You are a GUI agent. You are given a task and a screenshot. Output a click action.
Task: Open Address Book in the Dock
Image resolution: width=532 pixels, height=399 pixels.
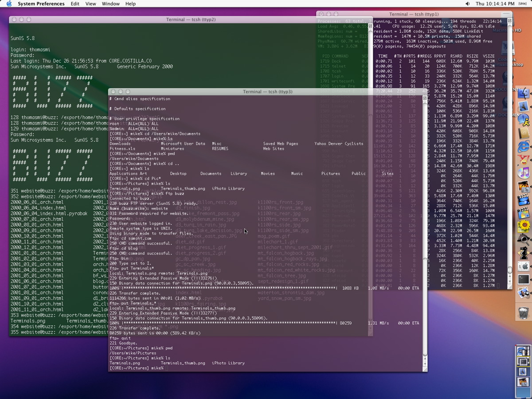(x=524, y=133)
